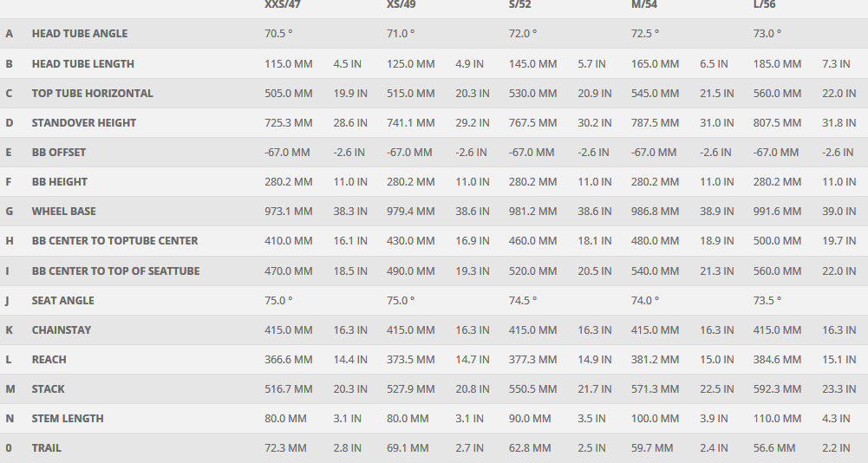Click the HEAD TUBE ANGLE row label
Screen dimensions: 868x463
(x=80, y=34)
